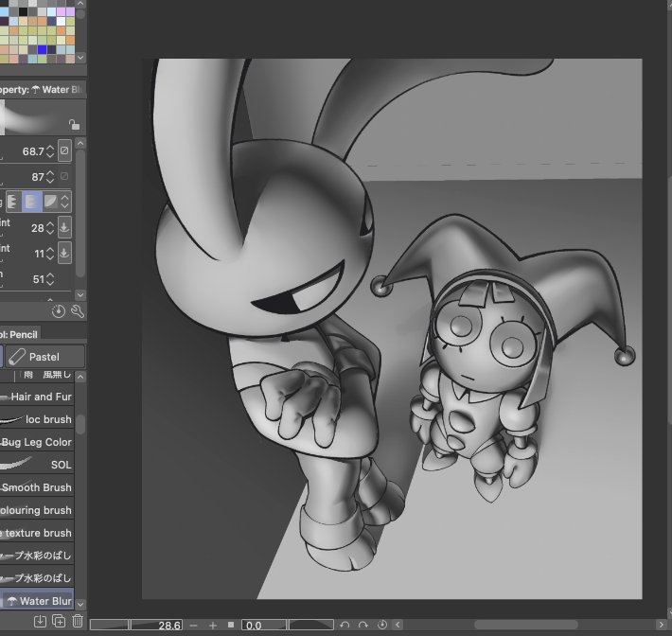Select second 水彩のばし brush entry
The height and width of the screenshot is (636, 672).
pyautogui.click(x=37, y=578)
